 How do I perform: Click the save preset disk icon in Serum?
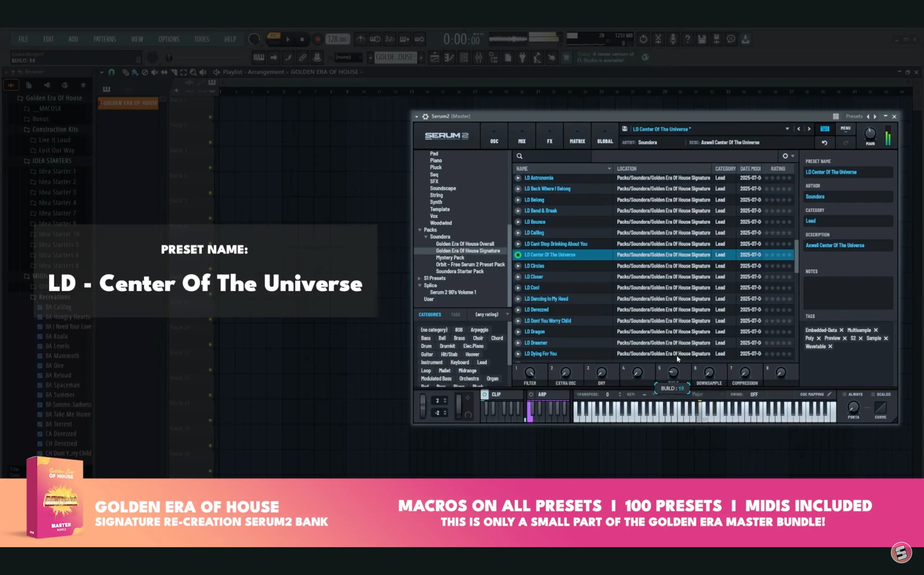625,129
